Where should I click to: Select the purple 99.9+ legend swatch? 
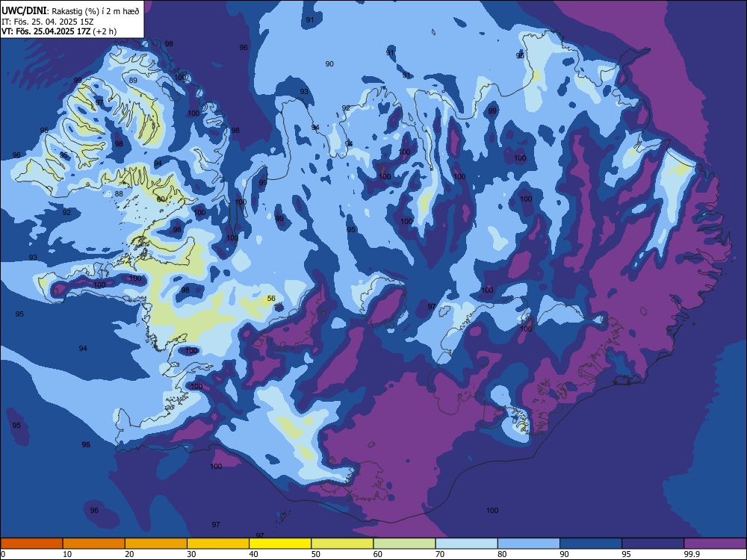[x=715, y=543]
